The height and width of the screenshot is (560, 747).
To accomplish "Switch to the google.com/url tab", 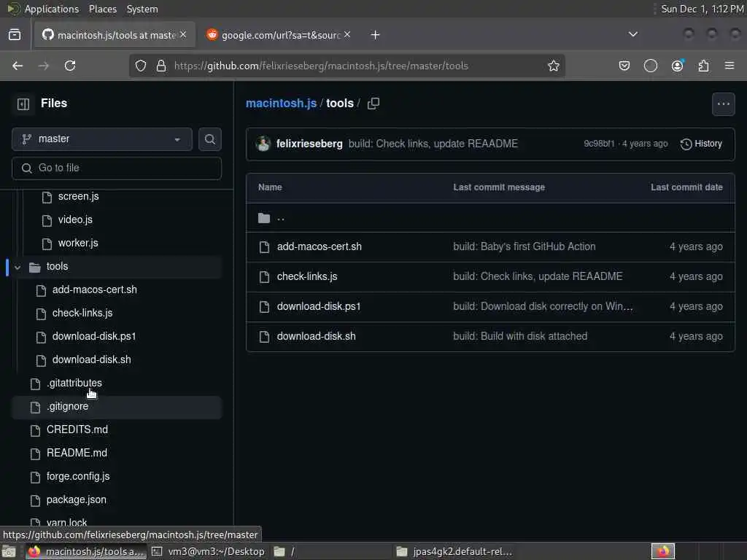I will point(279,35).
